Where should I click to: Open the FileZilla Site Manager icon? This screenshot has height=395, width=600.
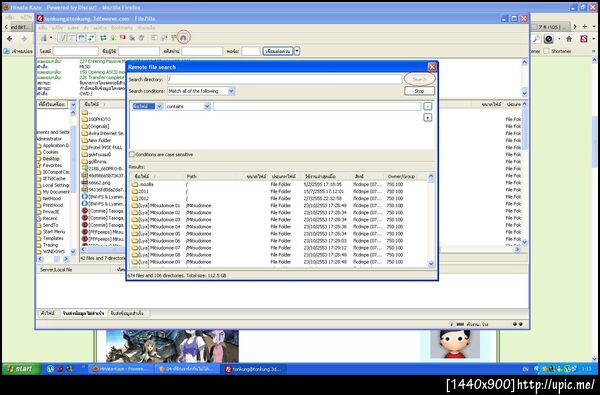[x=44, y=38]
